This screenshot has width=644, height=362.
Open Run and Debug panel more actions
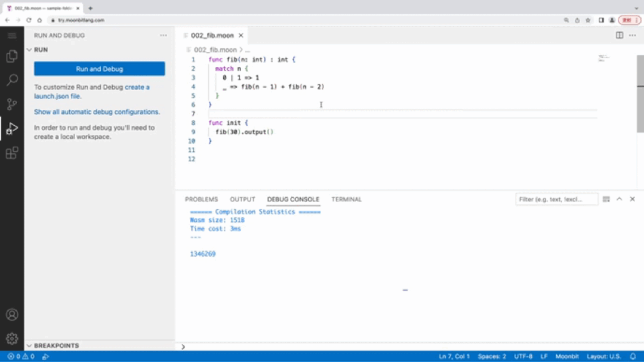pyautogui.click(x=164, y=35)
